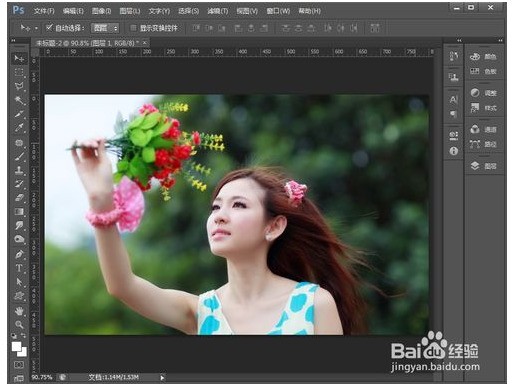
Task: Select the Custom Shape tool
Action: [19, 296]
